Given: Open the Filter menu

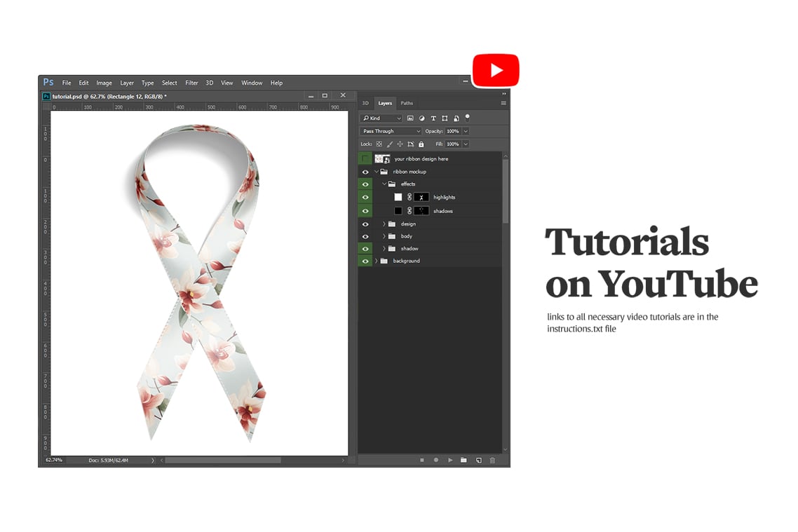Looking at the screenshot, I should coord(191,83).
